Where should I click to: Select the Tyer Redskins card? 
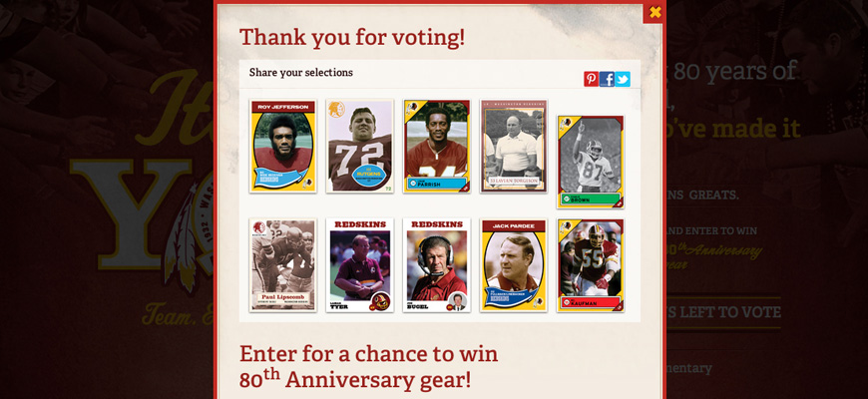pyautogui.click(x=360, y=265)
